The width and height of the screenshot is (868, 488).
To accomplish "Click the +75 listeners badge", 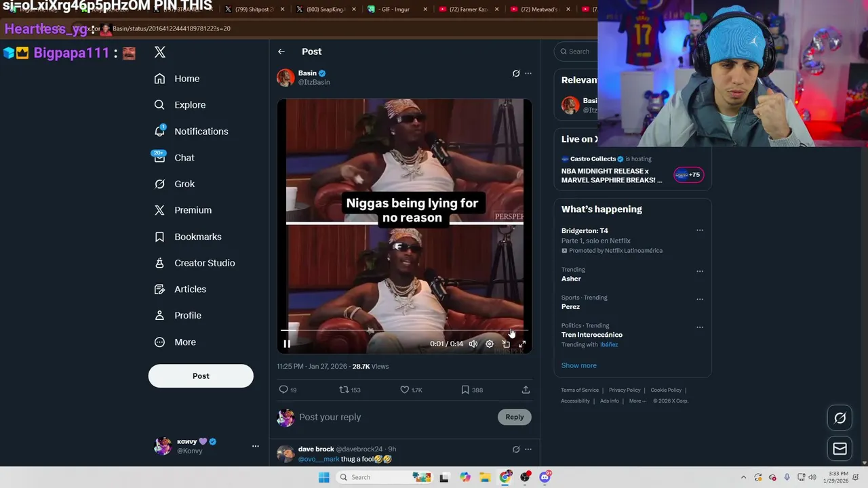I will (x=688, y=175).
